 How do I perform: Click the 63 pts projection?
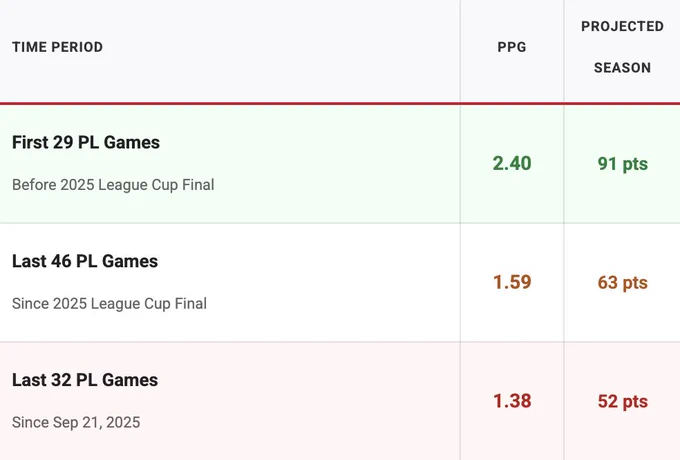tap(622, 283)
